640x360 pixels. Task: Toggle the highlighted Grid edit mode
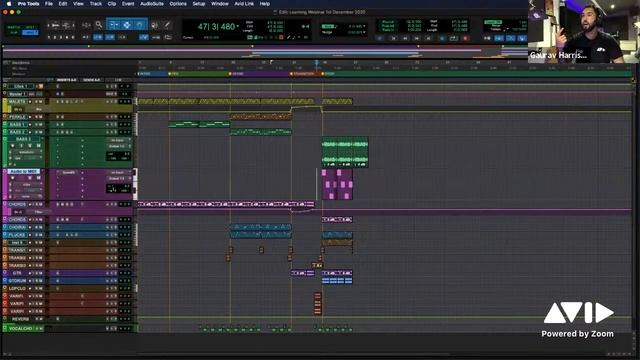point(30,33)
